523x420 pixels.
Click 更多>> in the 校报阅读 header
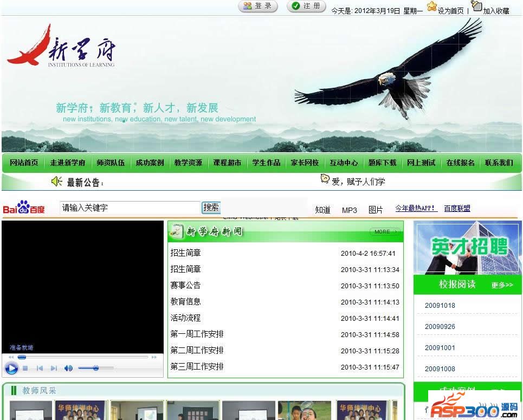click(502, 285)
